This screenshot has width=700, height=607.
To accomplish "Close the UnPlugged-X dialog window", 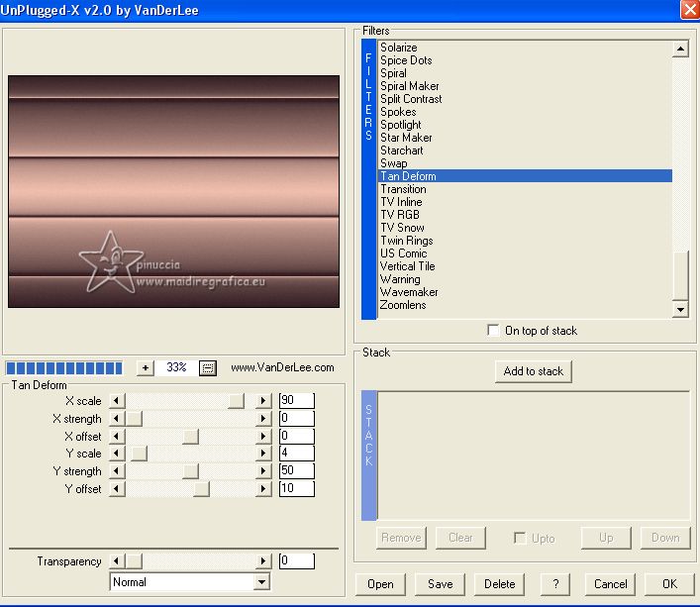I will tap(690, 9).
